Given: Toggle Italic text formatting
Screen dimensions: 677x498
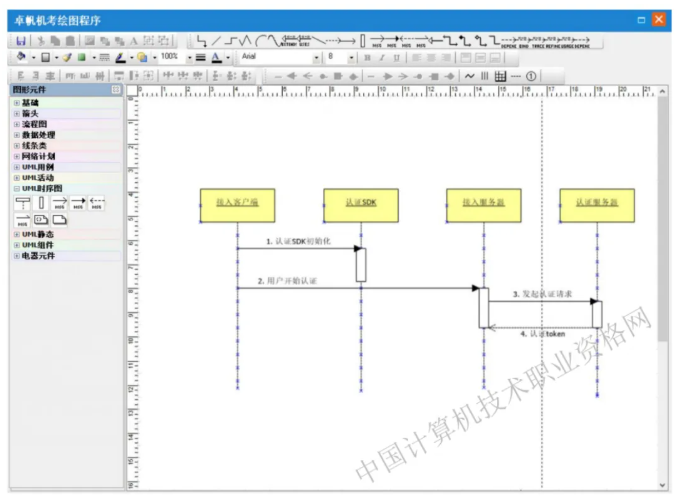Looking at the screenshot, I should pos(381,58).
